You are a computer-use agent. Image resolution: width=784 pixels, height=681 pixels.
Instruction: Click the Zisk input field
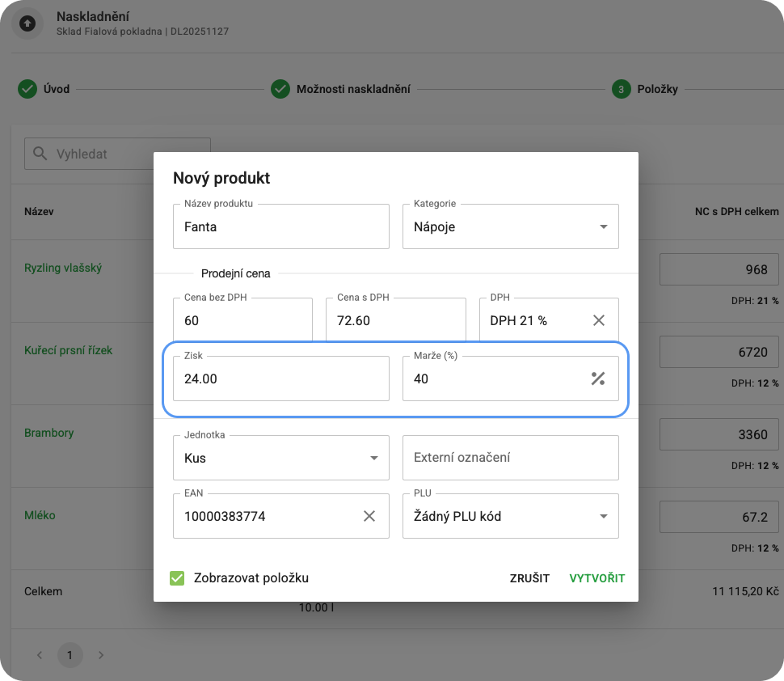(x=280, y=379)
